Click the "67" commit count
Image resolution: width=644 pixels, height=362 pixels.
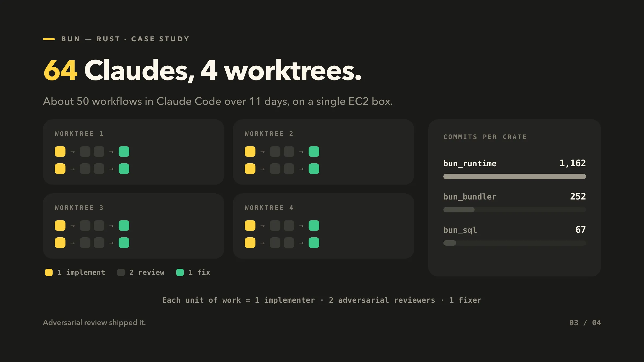pyautogui.click(x=581, y=230)
